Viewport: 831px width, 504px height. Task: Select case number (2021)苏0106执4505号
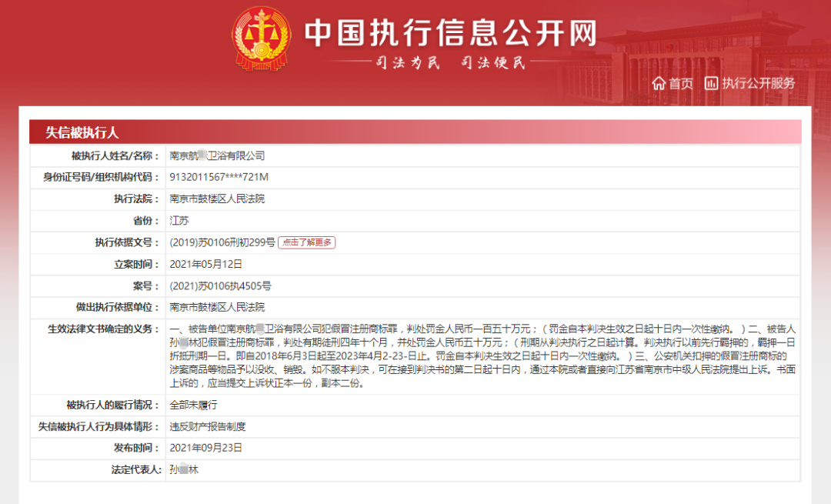221,286
